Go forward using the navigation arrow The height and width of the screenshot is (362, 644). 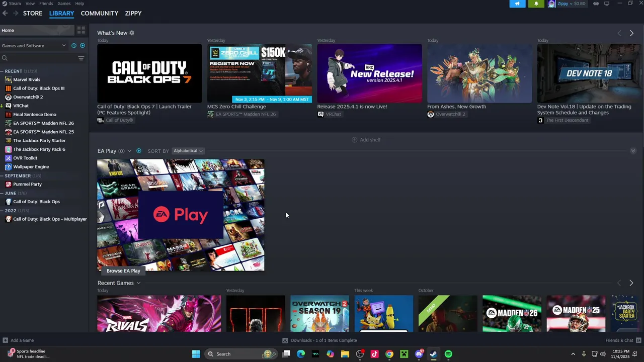[16, 13]
